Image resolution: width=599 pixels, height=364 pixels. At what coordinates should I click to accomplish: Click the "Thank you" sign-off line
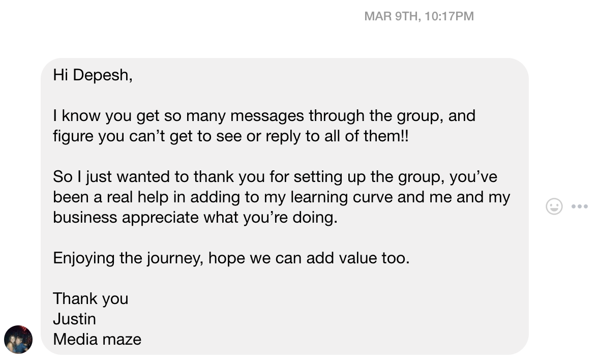tap(91, 298)
